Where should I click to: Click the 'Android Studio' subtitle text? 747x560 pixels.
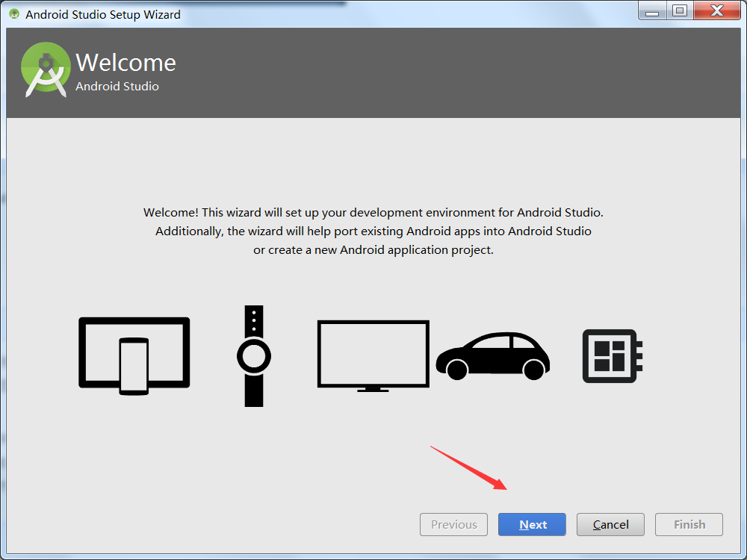[117, 86]
